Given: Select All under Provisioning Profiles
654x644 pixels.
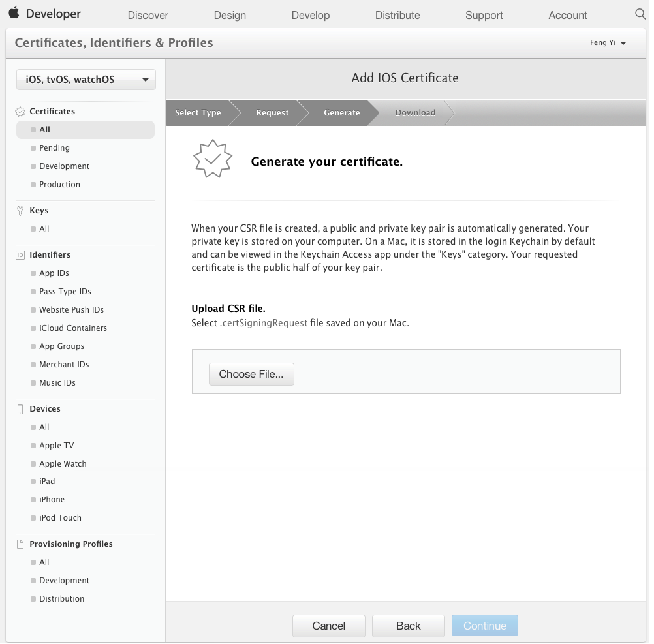Looking at the screenshot, I should tap(44, 562).
